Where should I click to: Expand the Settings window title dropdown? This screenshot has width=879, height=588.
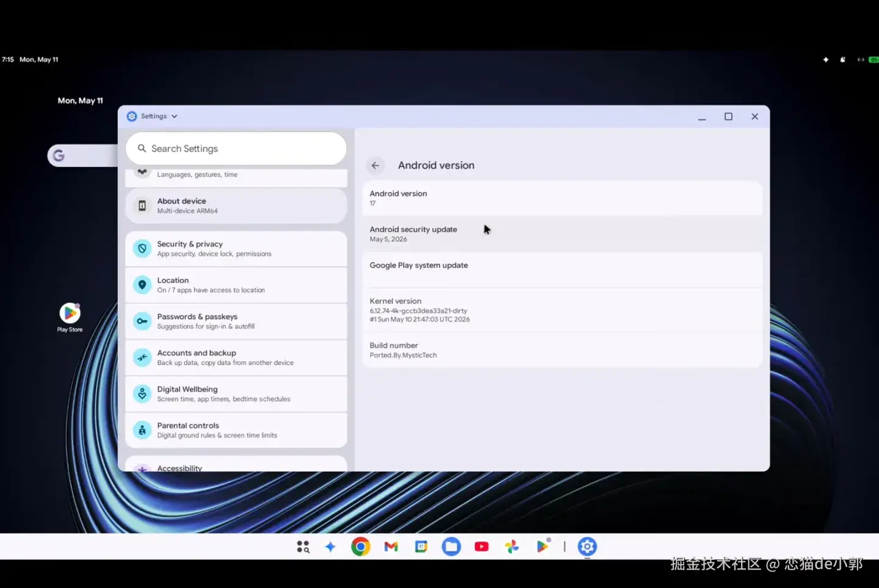pos(174,117)
